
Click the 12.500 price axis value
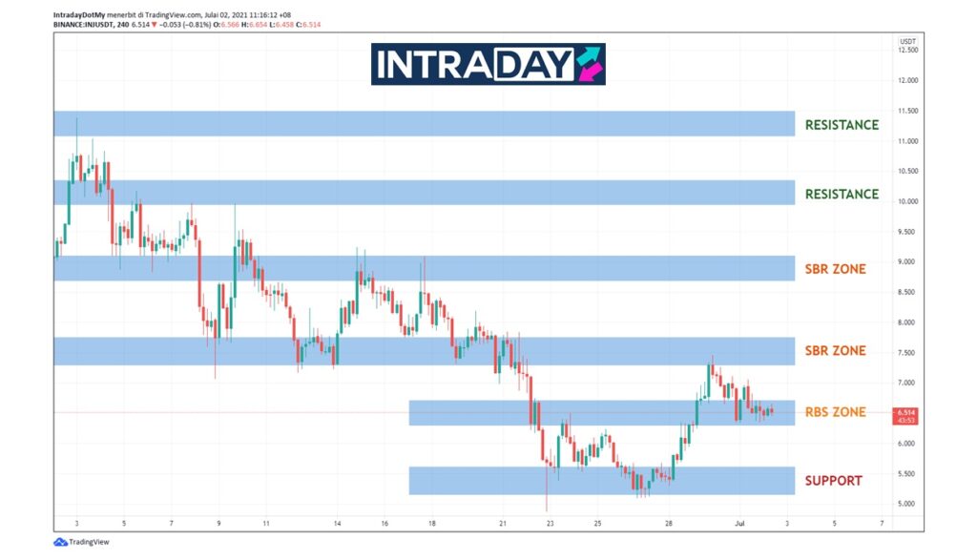pos(907,51)
